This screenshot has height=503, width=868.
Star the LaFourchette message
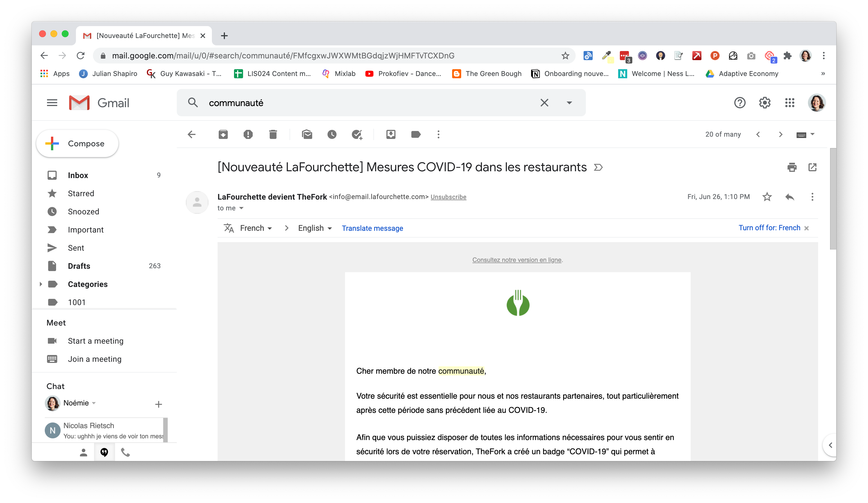767,197
